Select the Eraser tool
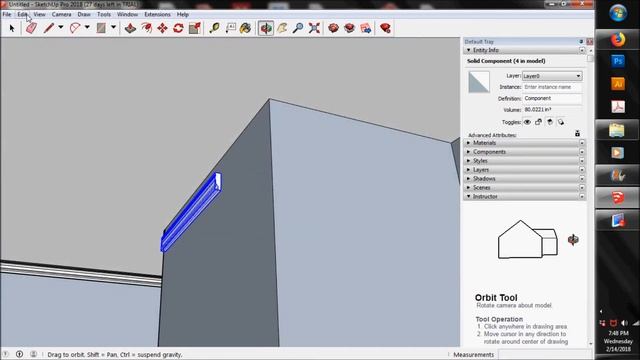This screenshot has width=640, height=360. (x=31, y=28)
